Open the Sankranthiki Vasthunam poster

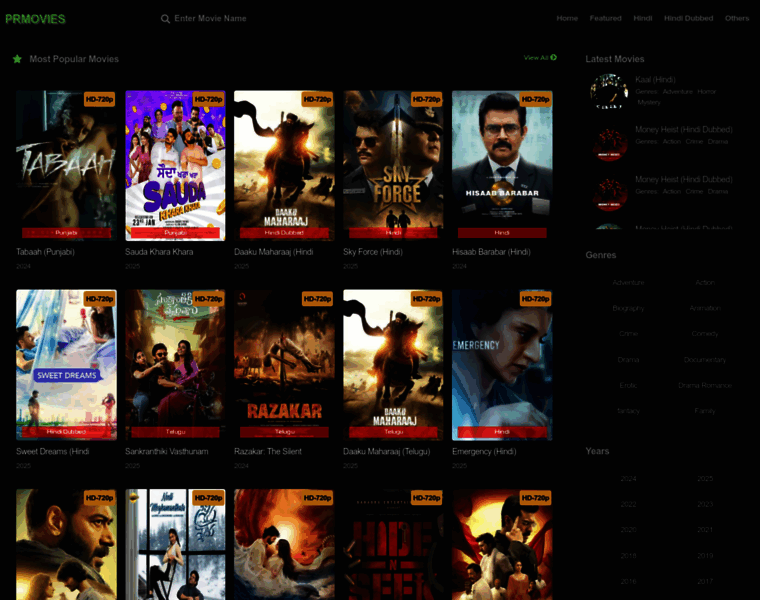click(x=175, y=365)
